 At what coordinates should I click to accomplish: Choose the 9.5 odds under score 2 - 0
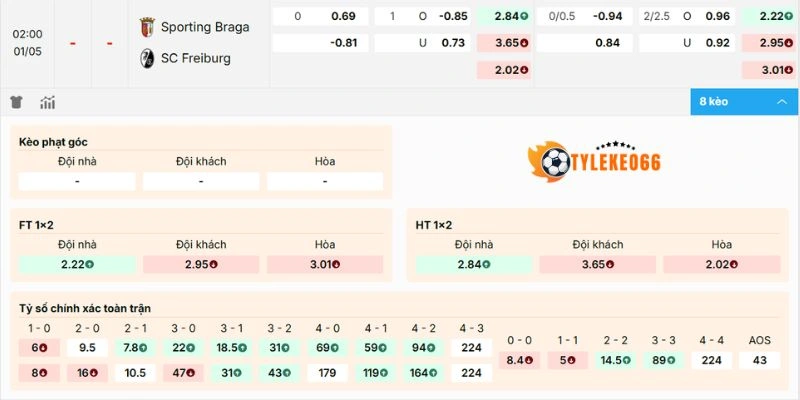click(x=87, y=347)
